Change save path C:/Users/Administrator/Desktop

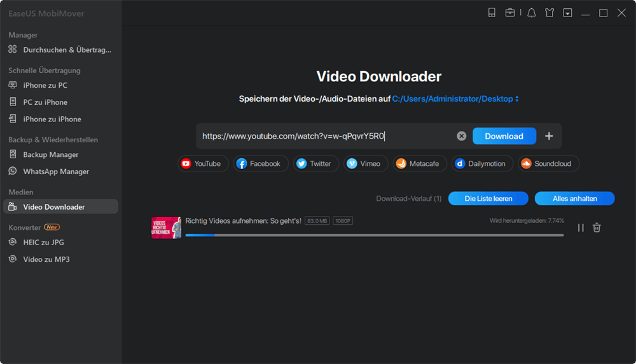[x=455, y=99]
